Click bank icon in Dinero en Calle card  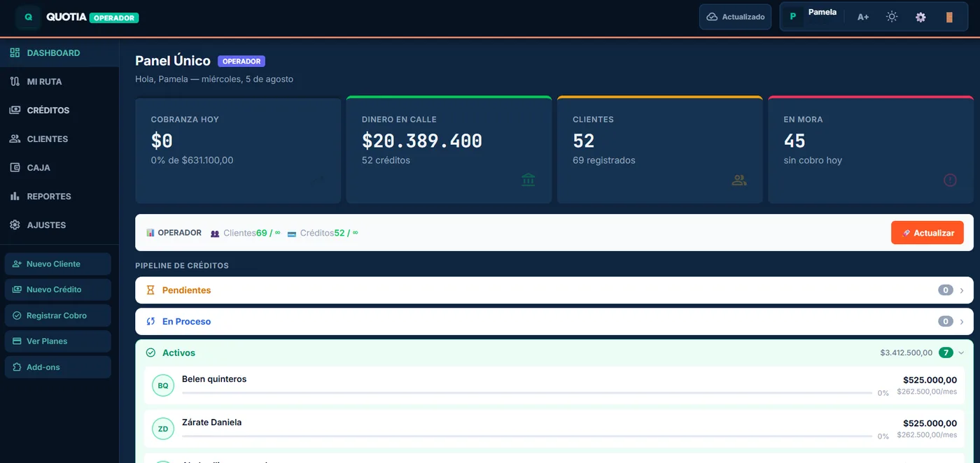coord(528,180)
